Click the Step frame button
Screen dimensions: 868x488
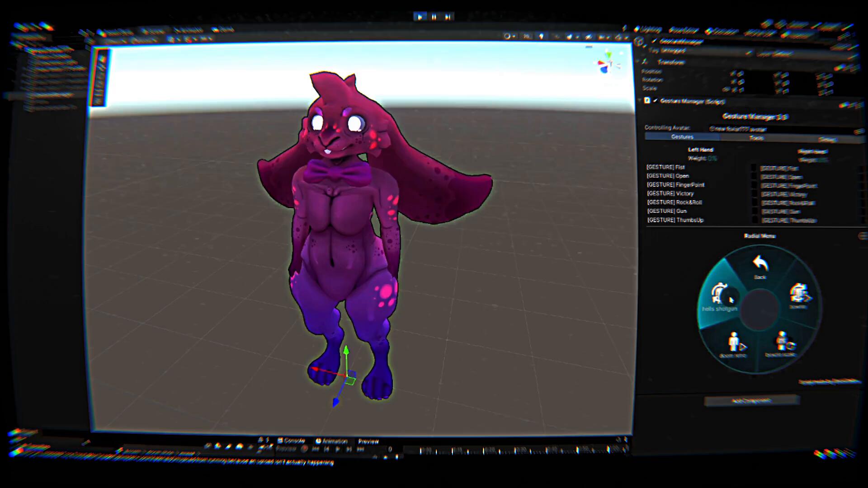(448, 17)
